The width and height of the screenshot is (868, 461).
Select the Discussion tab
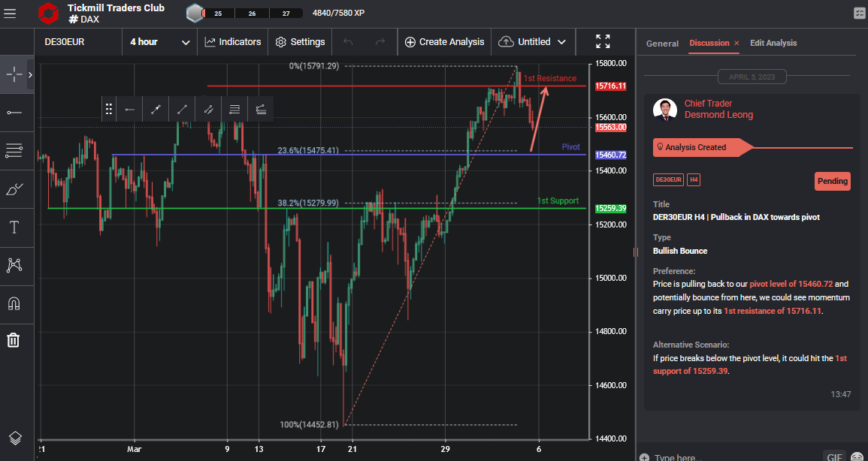point(709,43)
